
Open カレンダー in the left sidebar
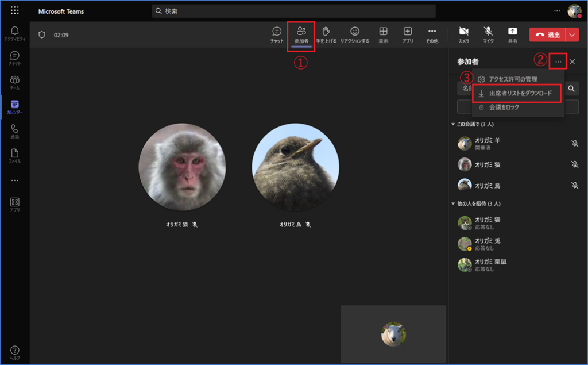15,107
